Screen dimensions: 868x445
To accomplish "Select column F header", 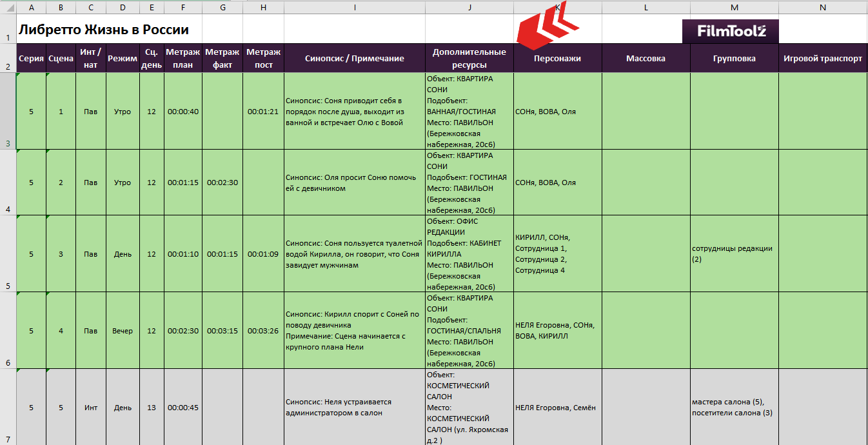I will click(x=183, y=7).
